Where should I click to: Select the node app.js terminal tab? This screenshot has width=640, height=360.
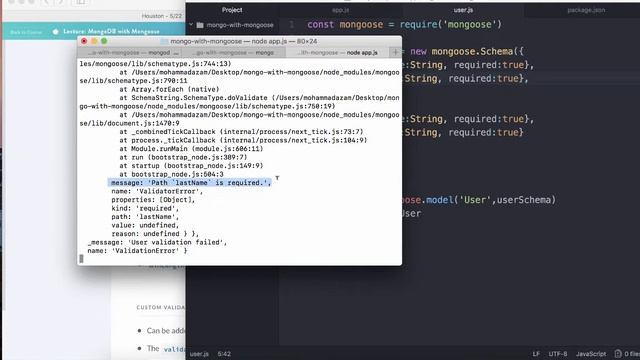coord(338,53)
